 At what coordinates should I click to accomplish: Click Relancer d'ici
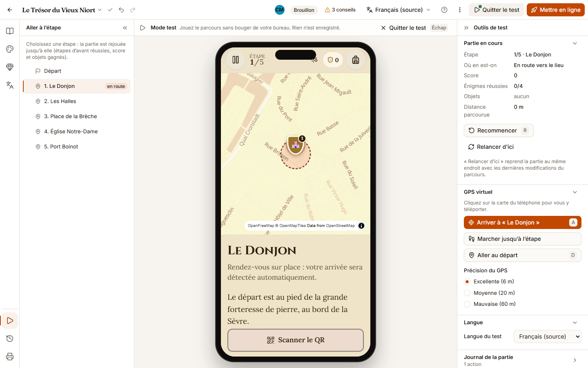pos(491,147)
